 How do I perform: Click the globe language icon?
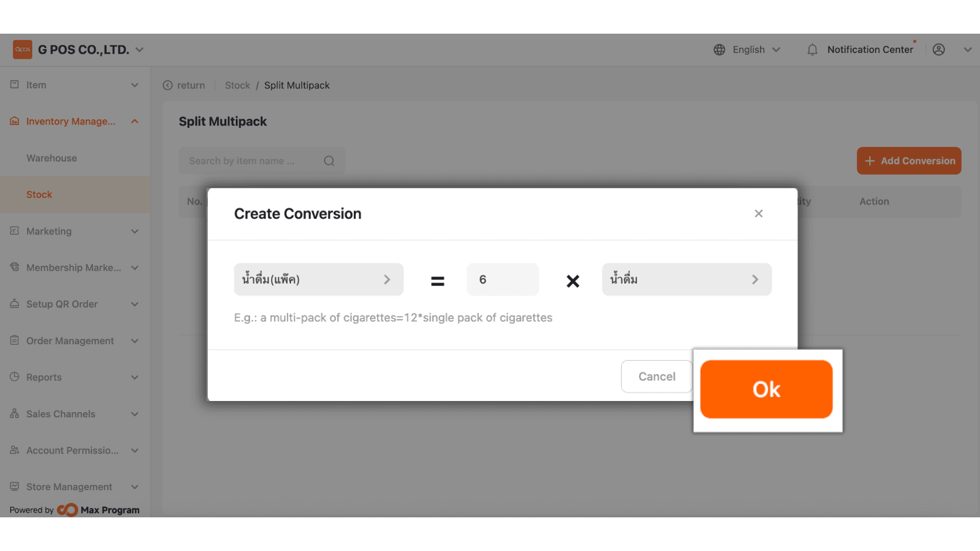(x=719, y=49)
